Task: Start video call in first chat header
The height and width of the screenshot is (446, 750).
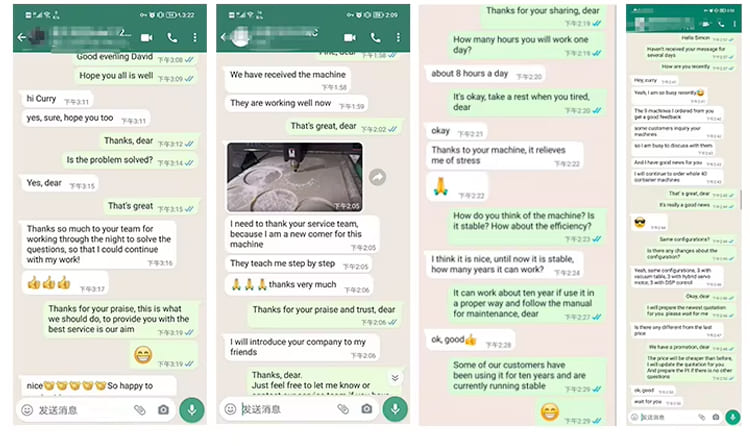Action: pyautogui.click(x=147, y=37)
